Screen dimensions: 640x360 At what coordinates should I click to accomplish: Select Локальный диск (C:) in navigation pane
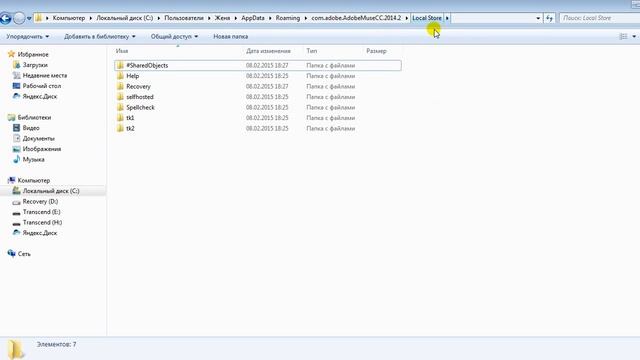click(x=51, y=191)
